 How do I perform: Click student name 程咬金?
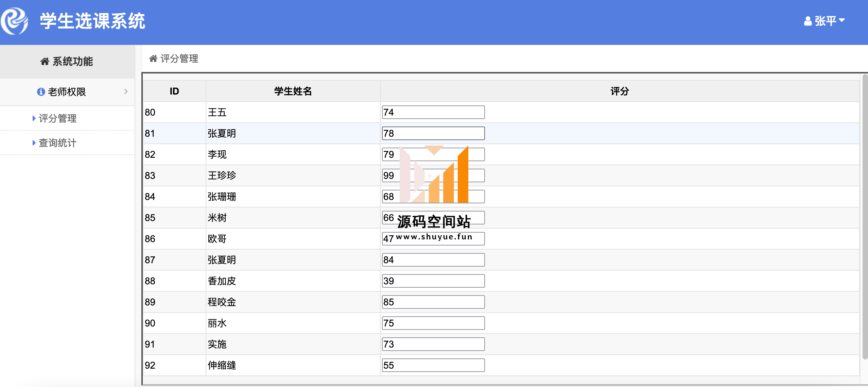pos(222,302)
